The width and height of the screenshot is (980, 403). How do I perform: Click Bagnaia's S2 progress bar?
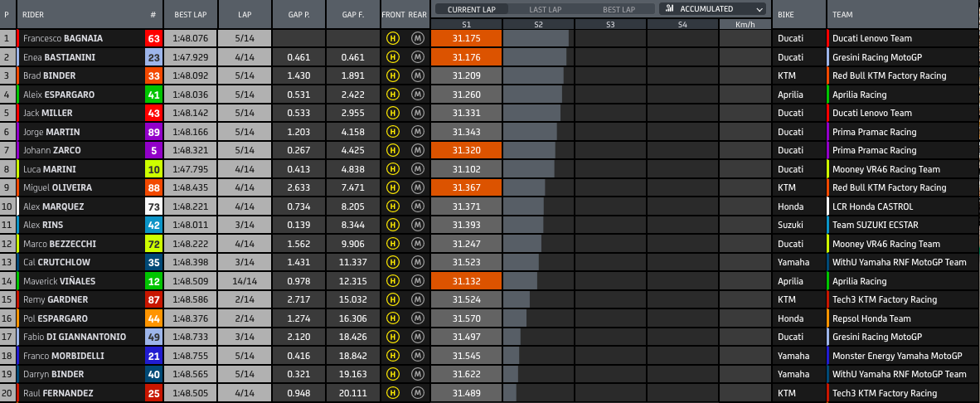pos(536,38)
